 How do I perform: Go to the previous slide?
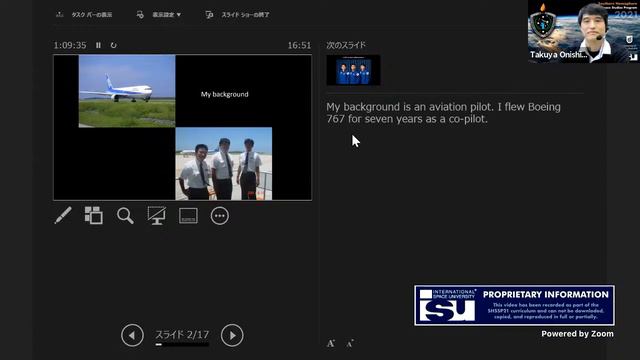132,335
